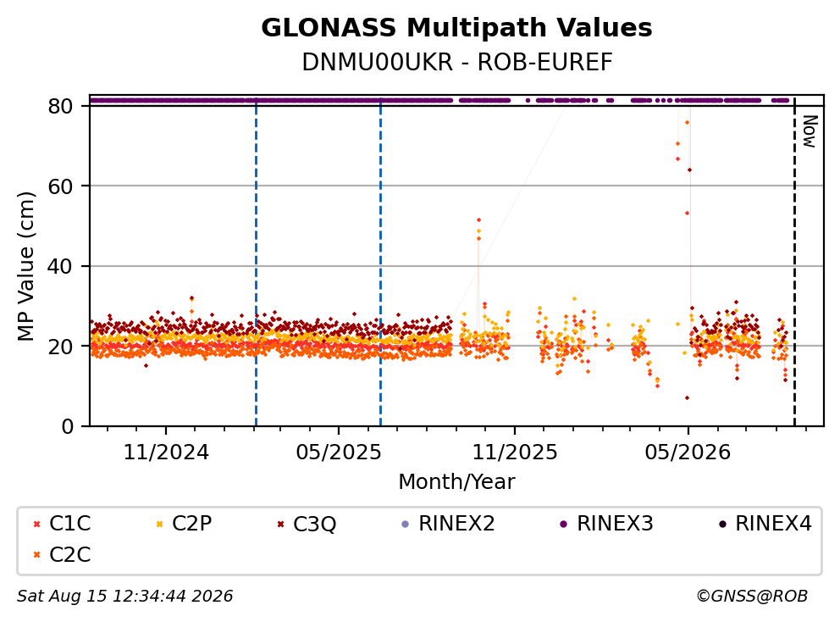Click the second blue dashed vertical line

tap(381, 261)
